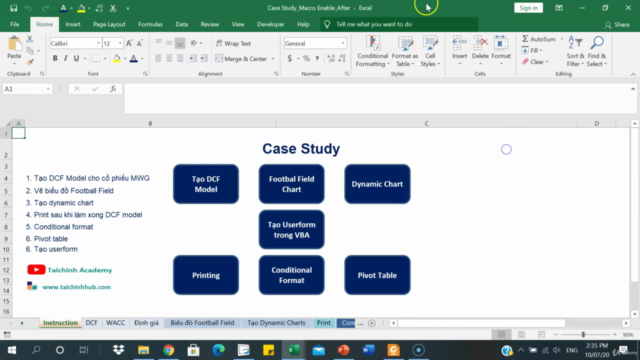Toggle Underline formatting
The width and height of the screenshot is (640, 360).
point(76,58)
